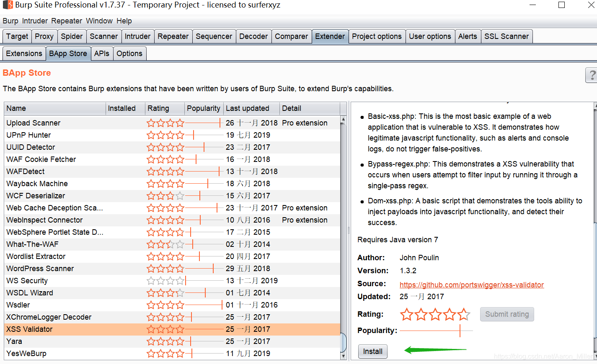Sort list by Installed column header

coord(125,108)
